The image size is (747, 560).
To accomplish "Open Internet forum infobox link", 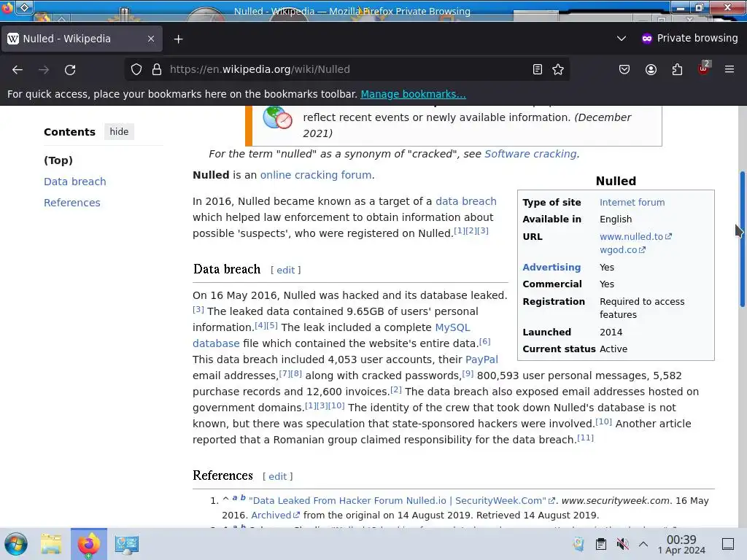I will coord(632,203).
